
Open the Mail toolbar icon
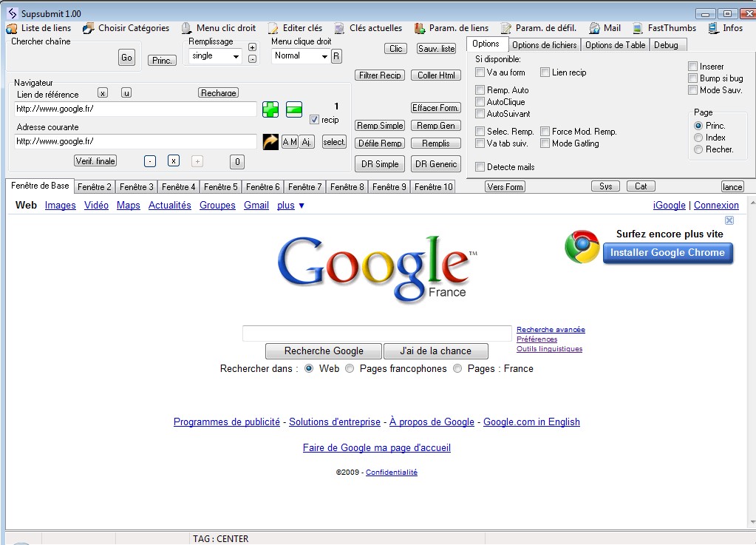(594, 28)
